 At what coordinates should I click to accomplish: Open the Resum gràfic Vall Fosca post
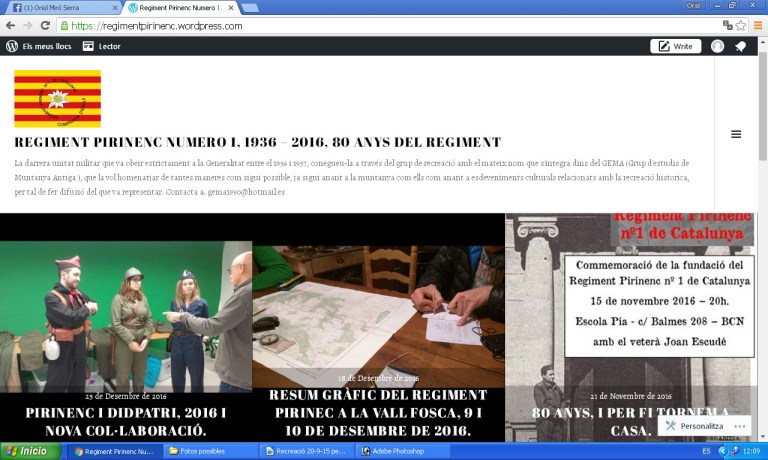pos(378,412)
